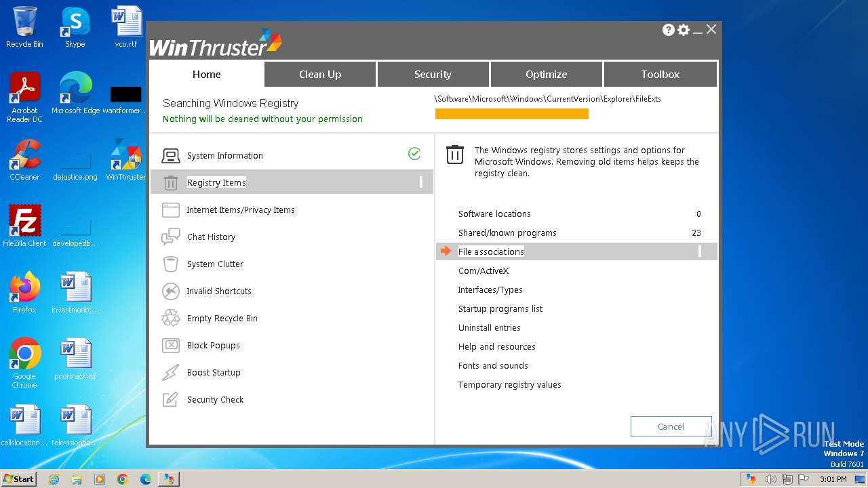Click the Security Check pencil icon

click(170, 400)
